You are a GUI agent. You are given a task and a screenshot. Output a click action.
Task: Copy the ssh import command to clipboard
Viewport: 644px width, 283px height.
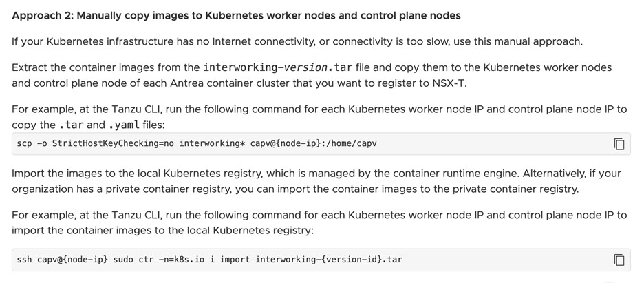[x=619, y=260]
